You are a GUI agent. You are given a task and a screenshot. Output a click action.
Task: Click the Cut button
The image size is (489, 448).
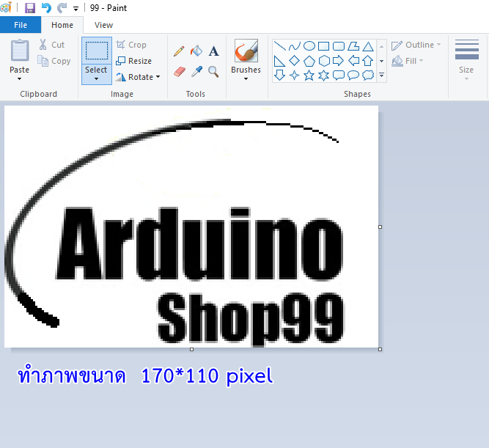coord(52,45)
